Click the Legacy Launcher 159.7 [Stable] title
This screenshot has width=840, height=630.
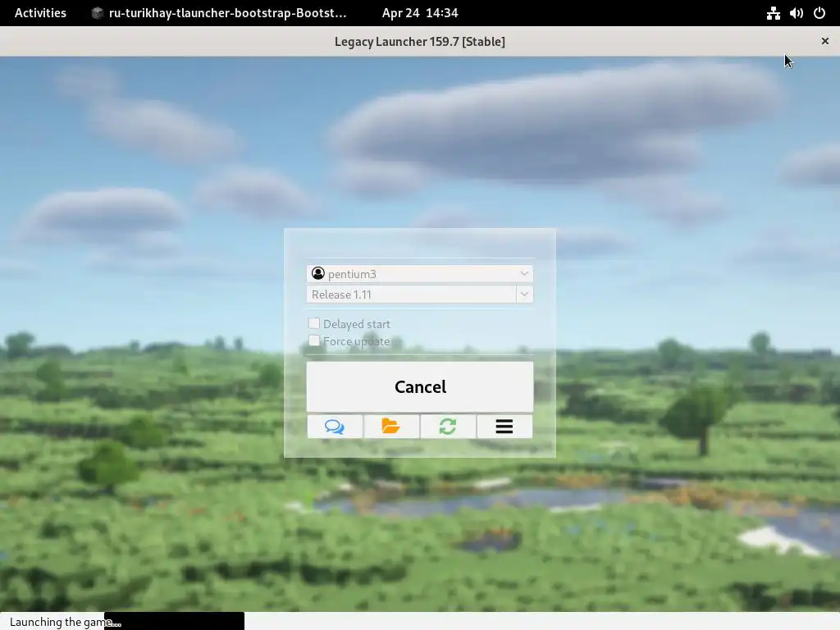(420, 41)
